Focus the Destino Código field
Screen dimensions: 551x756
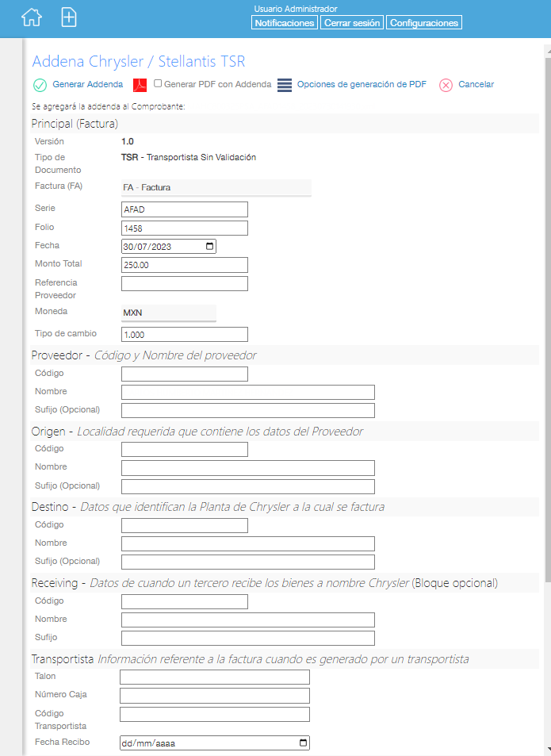(185, 525)
